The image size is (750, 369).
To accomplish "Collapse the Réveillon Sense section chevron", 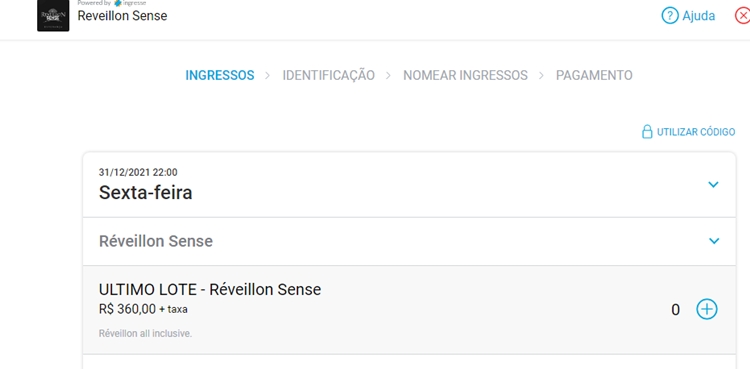I will [714, 241].
